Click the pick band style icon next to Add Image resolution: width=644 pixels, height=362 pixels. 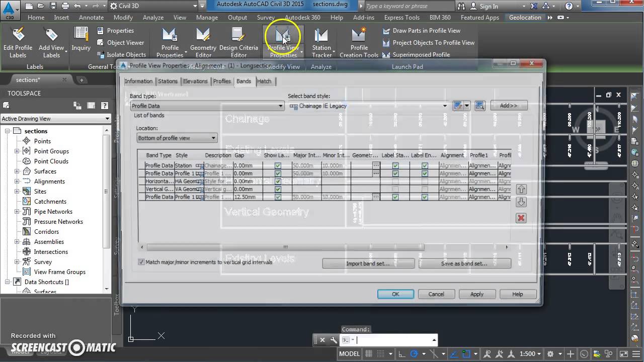(x=480, y=106)
